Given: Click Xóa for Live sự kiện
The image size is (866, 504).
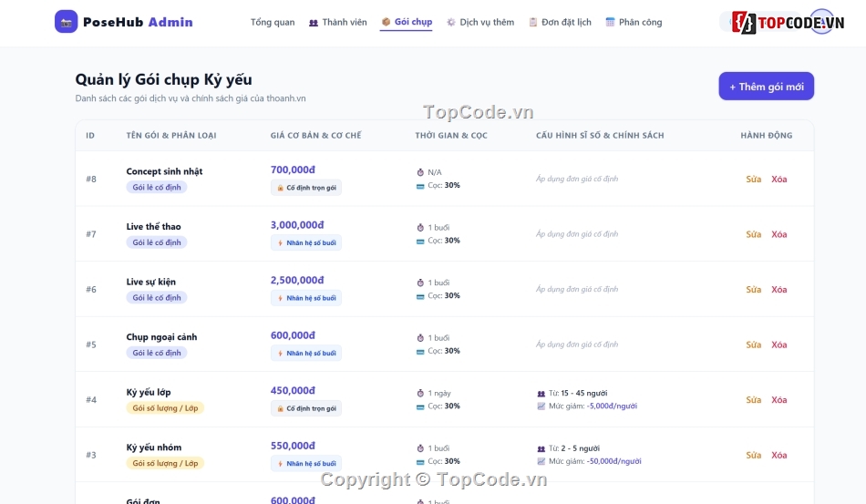Looking at the screenshot, I should pos(778,289).
